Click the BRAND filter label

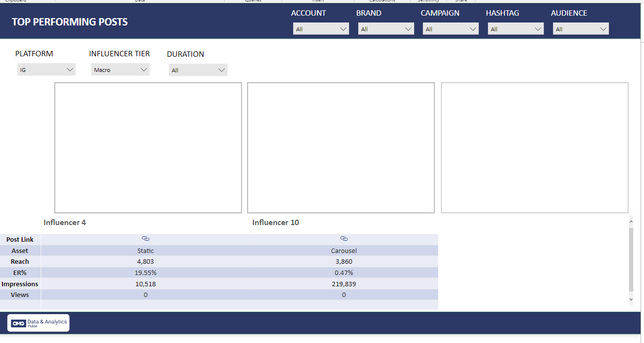(x=369, y=13)
